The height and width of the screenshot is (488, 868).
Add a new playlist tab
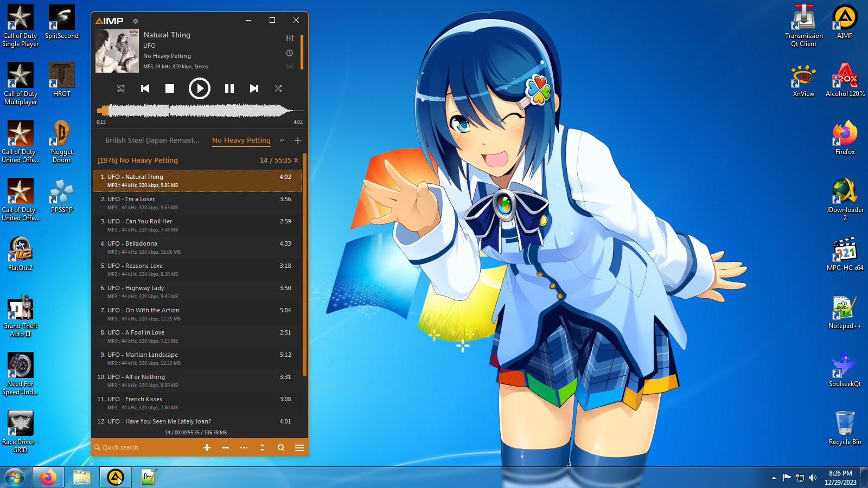pyautogui.click(x=298, y=140)
